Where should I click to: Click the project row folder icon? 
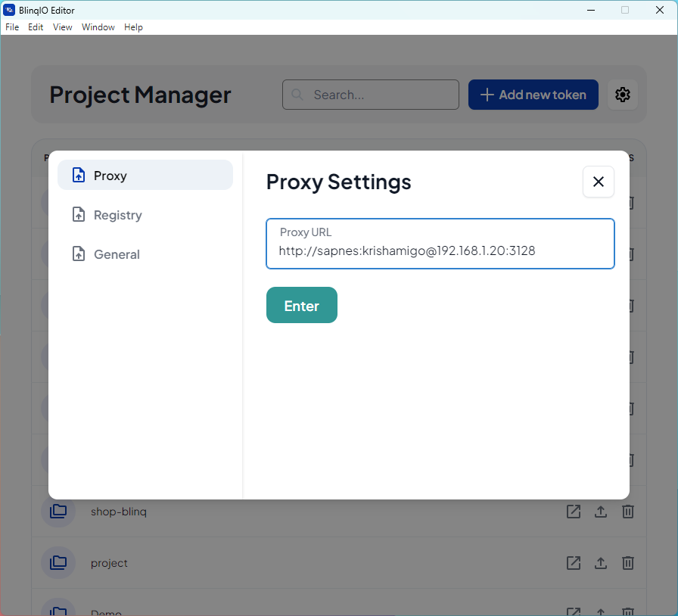[58, 563]
